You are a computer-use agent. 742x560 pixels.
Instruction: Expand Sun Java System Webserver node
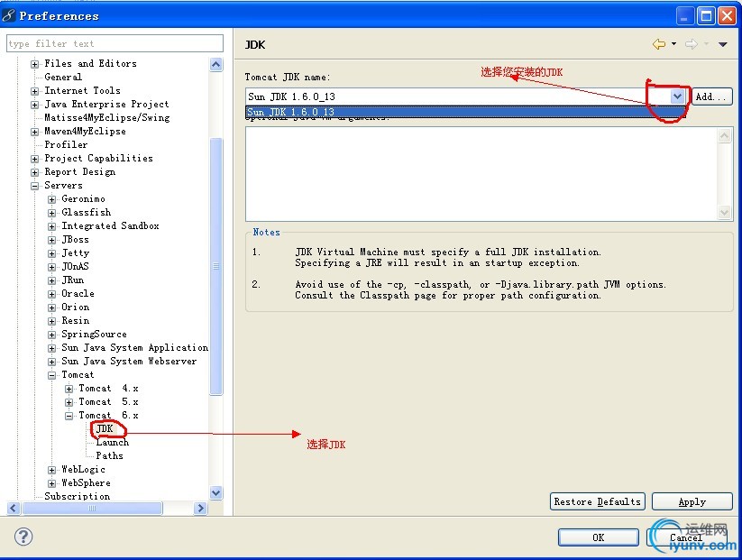tap(51, 362)
